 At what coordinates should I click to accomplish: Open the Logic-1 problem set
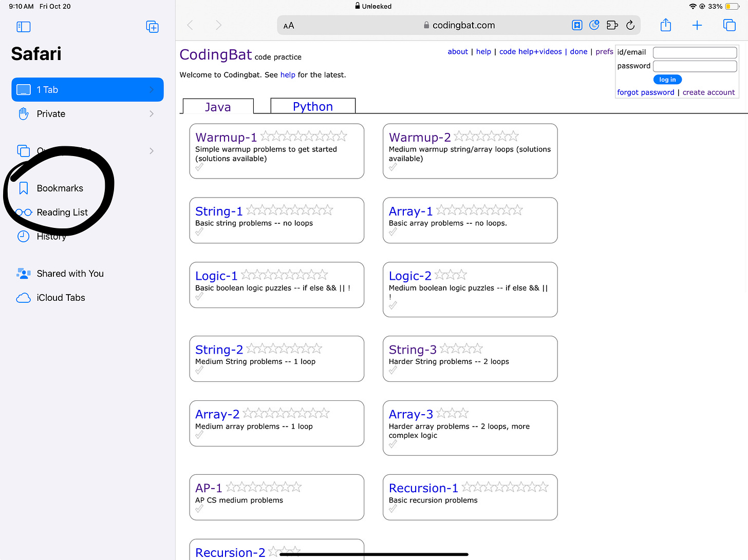click(216, 276)
